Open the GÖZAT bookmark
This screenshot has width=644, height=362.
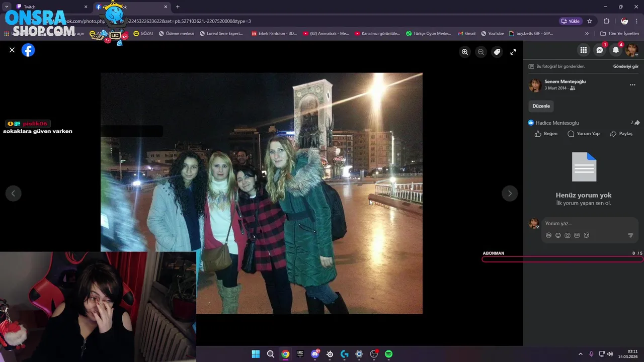(143, 34)
